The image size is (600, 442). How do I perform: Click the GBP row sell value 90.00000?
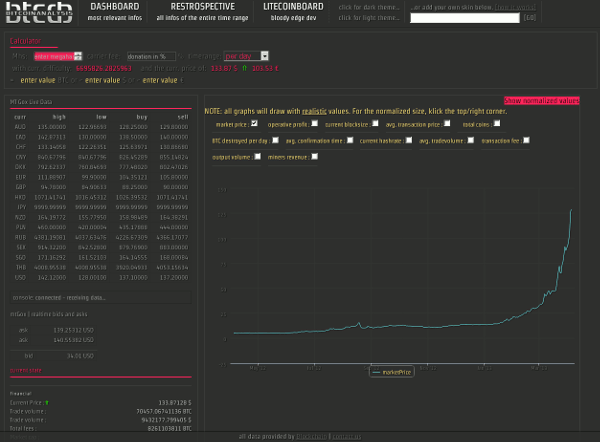[174, 187]
